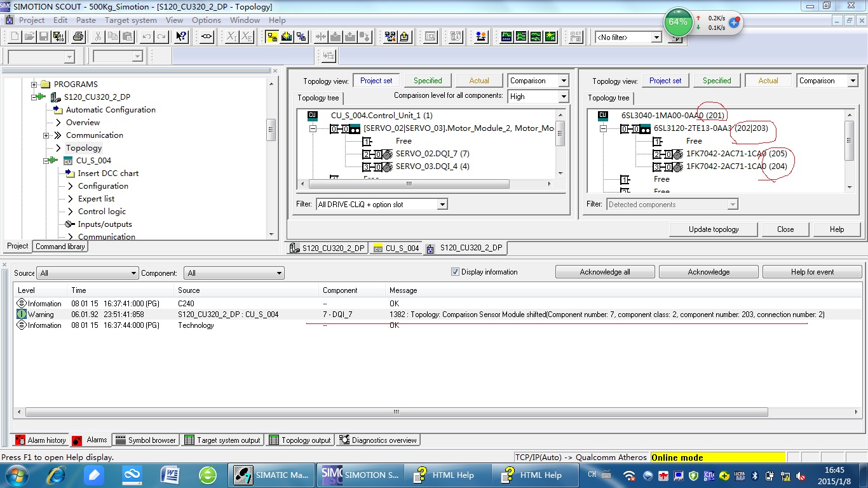This screenshot has width=868, height=488.
Task: Click the Close button in the topology pane
Action: pos(785,229)
